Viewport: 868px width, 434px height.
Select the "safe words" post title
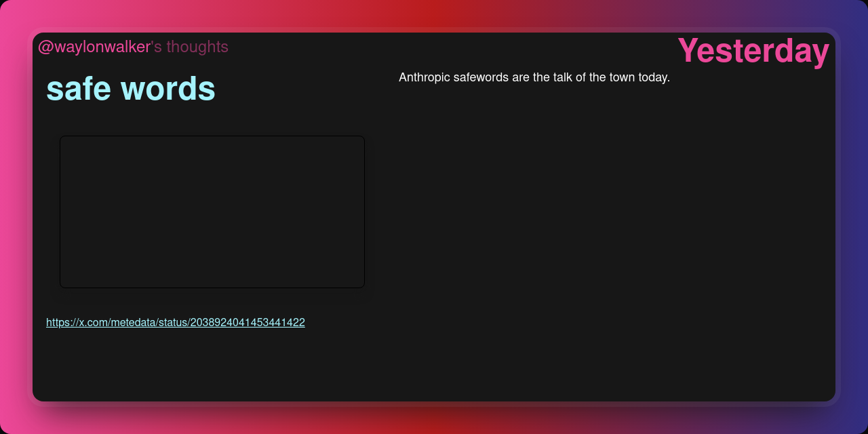click(130, 89)
